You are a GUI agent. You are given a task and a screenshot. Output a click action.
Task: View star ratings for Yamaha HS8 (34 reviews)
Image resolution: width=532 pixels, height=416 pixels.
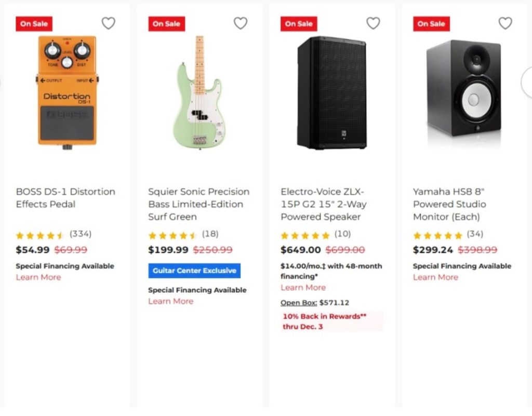coord(437,235)
